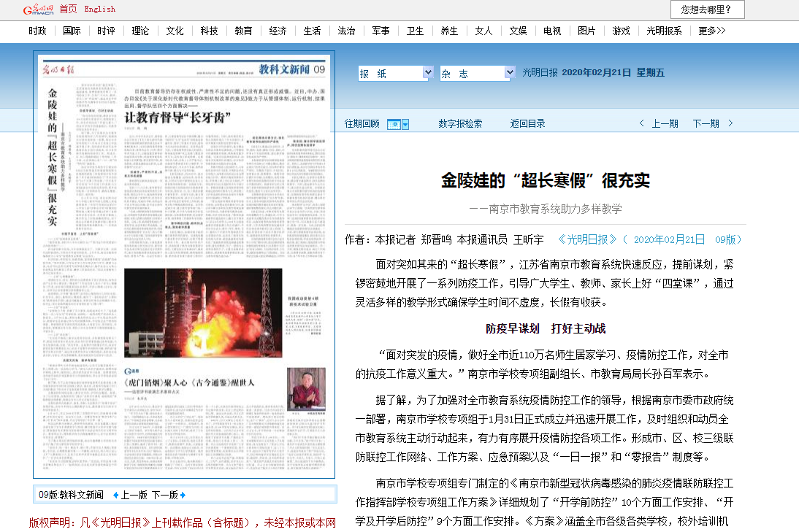This screenshot has height=532, width=799.
Task: Click the blue left arrow before 上一版
Action: pyautogui.click(x=115, y=495)
